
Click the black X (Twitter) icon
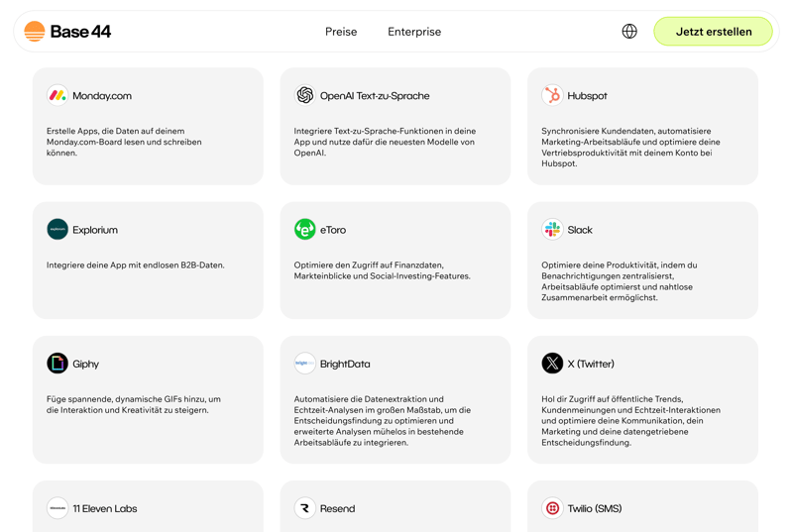552,364
